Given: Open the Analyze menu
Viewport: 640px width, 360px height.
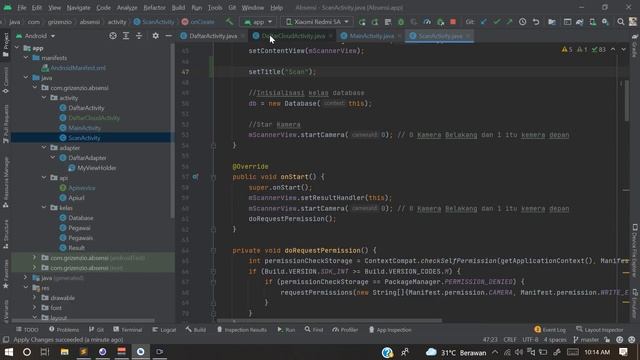Looking at the screenshot, I should pos(127,7).
